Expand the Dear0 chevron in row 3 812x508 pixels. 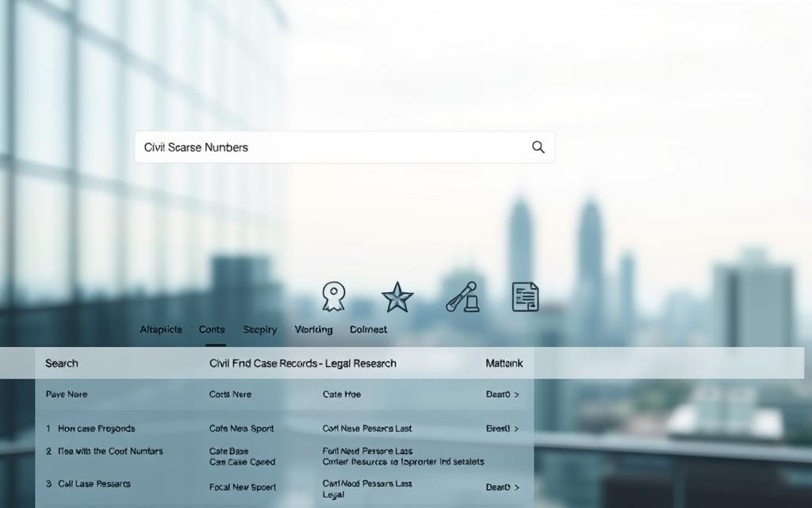pos(516,487)
